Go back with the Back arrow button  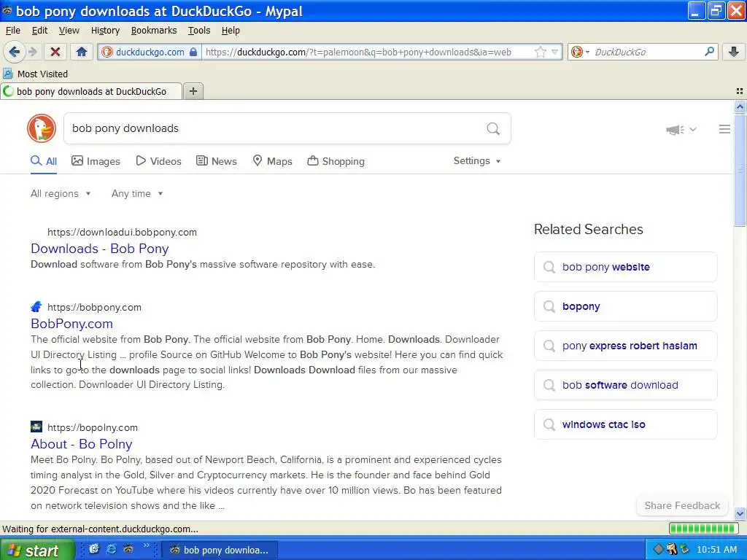coord(14,52)
